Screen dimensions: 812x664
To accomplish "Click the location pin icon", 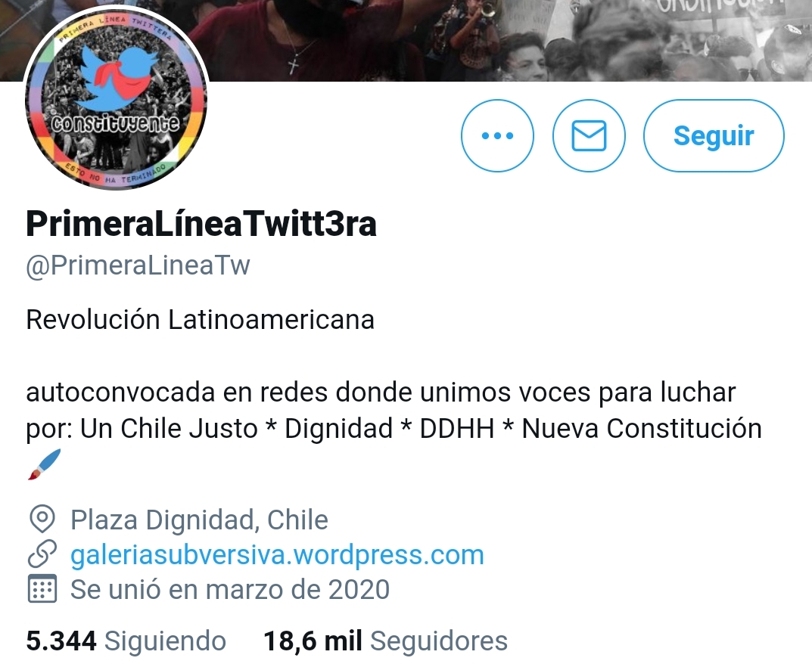I will (x=42, y=519).
